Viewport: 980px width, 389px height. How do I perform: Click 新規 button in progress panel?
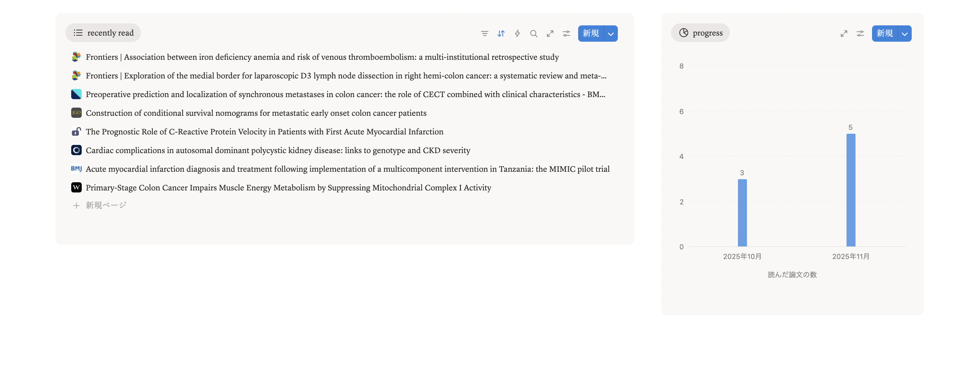pyautogui.click(x=885, y=34)
